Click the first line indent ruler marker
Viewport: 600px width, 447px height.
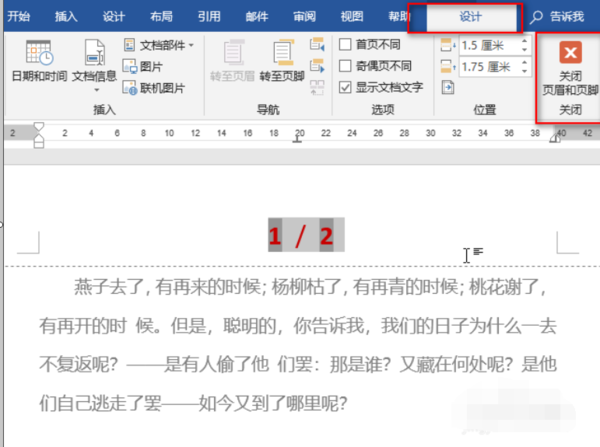pyautogui.click(x=39, y=127)
